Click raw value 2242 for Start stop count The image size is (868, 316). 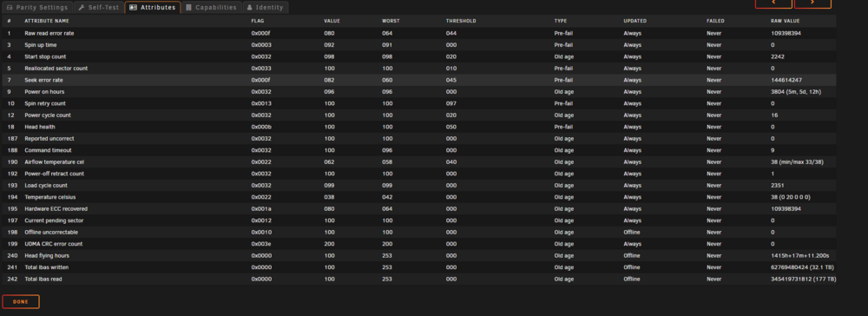tap(777, 56)
